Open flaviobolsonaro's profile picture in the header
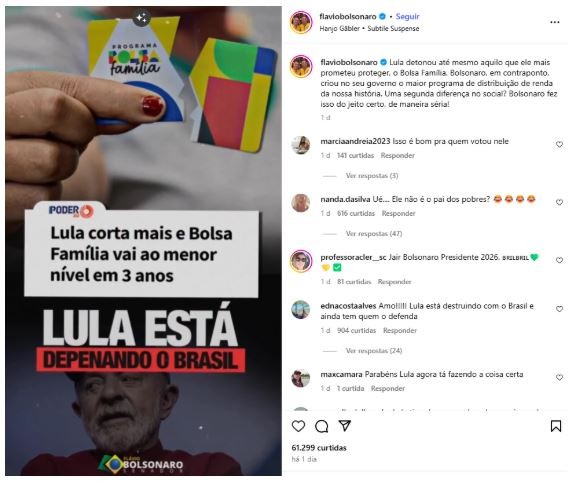This screenshot has width=572, height=487. click(301, 22)
